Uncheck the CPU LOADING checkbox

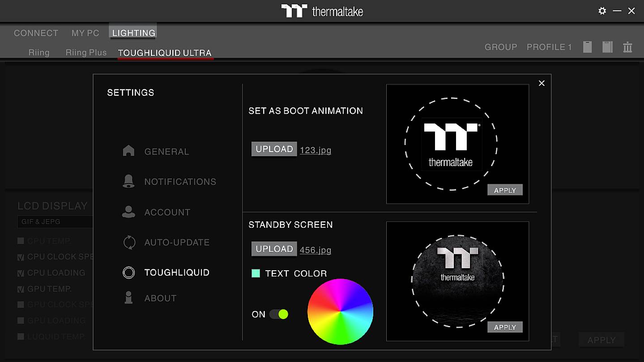[x=21, y=273]
